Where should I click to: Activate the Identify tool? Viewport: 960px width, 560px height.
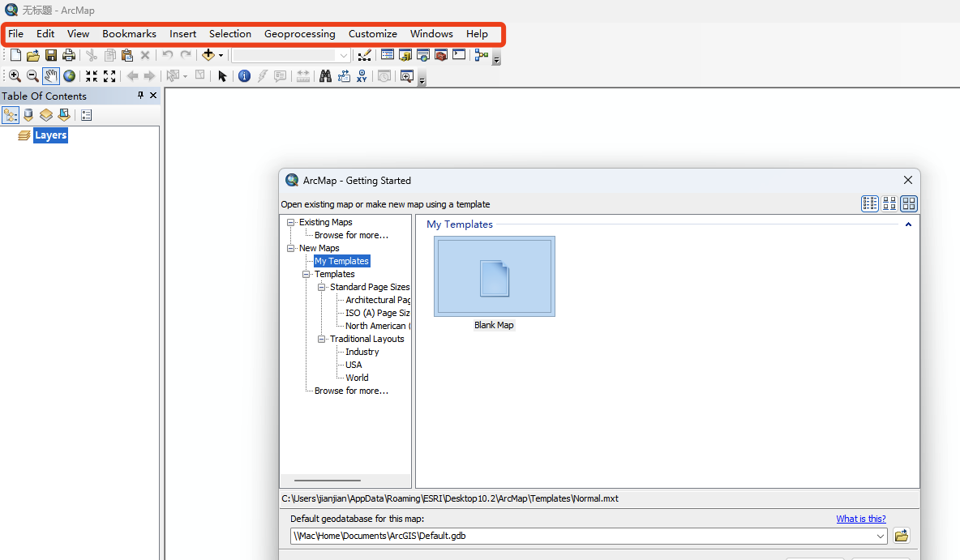point(244,76)
